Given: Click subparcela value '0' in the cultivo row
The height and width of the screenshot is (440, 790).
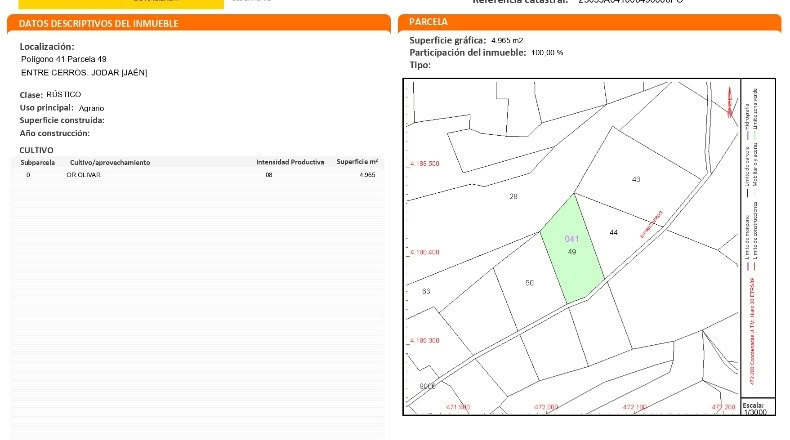Looking at the screenshot, I should pos(28,175).
